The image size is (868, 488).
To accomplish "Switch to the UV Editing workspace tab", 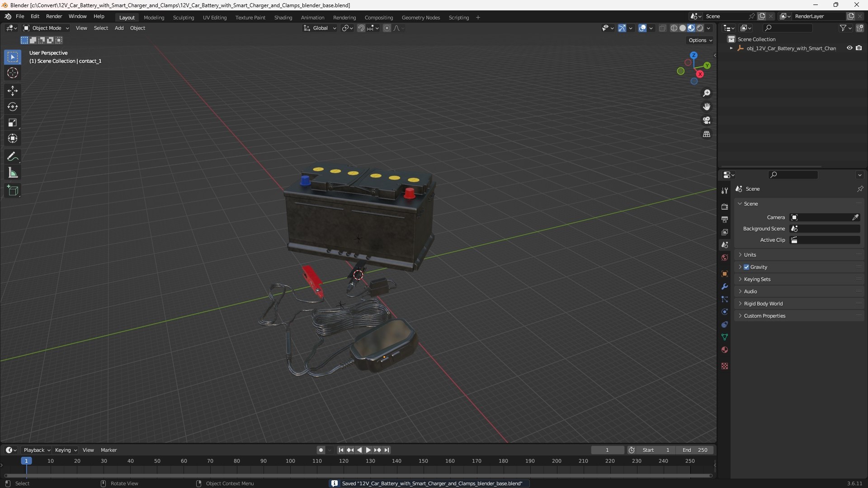I will (x=215, y=18).
